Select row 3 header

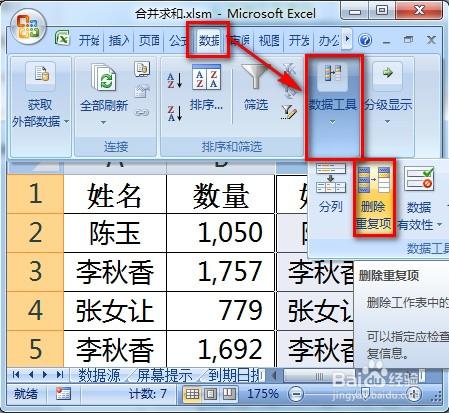click(35, 272)
